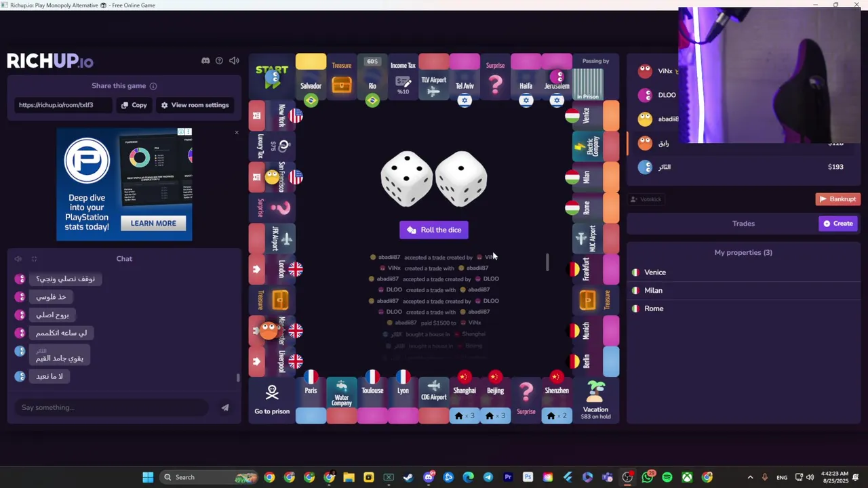Open Spotify from the taskbar
This screenshot has height=488, width=868.
pyautogui.click(x=667, y=477)
